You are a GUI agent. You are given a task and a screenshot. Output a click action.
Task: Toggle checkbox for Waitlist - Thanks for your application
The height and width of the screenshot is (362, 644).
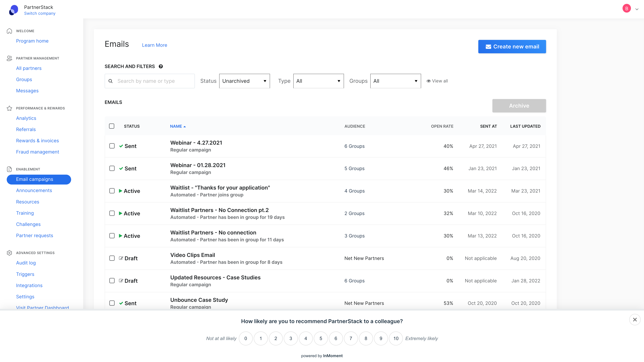tap(112, 191)
